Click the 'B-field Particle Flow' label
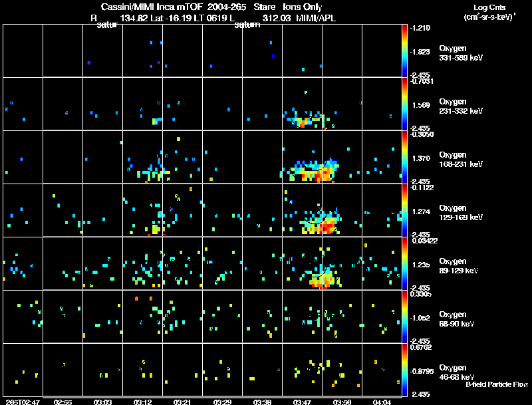The width and height of the screenshot is (532, 405). click(x=497, y=384)
